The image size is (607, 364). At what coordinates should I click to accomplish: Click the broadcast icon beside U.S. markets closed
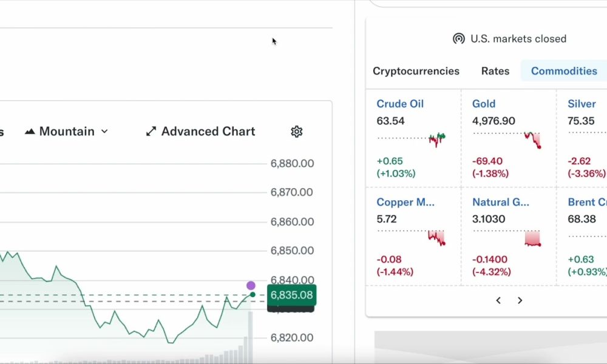[x=458, y=38]
